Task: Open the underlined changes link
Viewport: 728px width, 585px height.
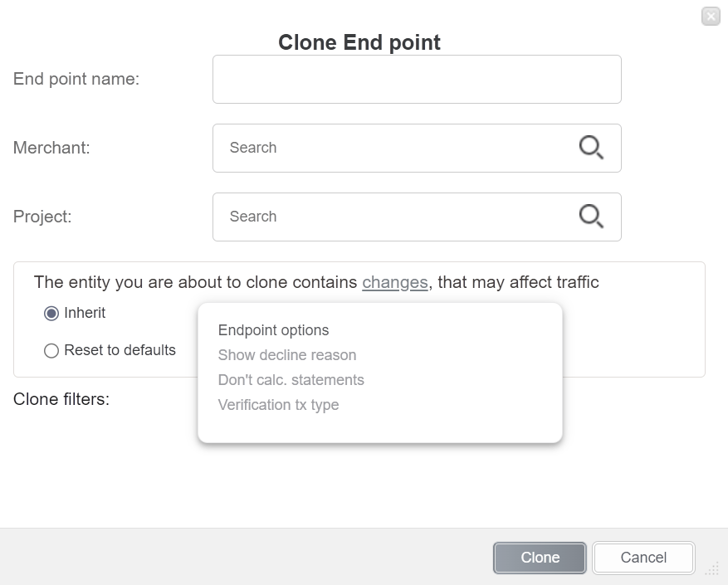Action: (395, 282)
